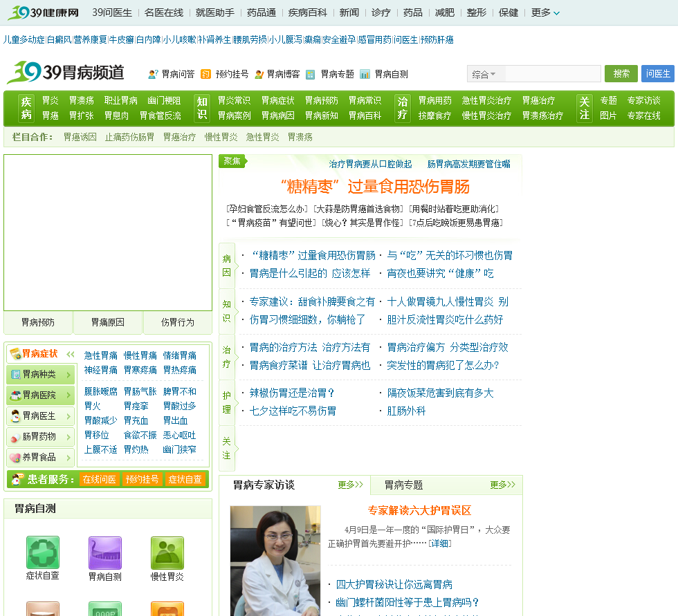Image resolution: width=678 pixels, height=616 pixels.
Task: Expand 养胃食品 with its arrow
Action: click(68, 458)
